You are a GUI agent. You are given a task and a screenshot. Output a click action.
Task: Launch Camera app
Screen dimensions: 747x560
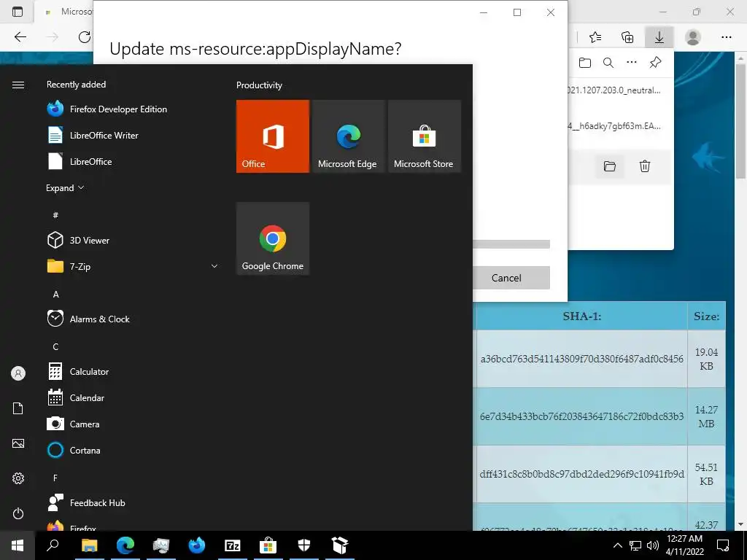coord(74,424)
